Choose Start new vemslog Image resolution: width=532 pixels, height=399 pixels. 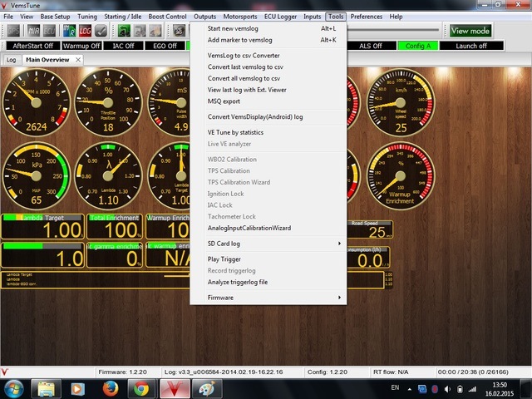tap(268, 28)
